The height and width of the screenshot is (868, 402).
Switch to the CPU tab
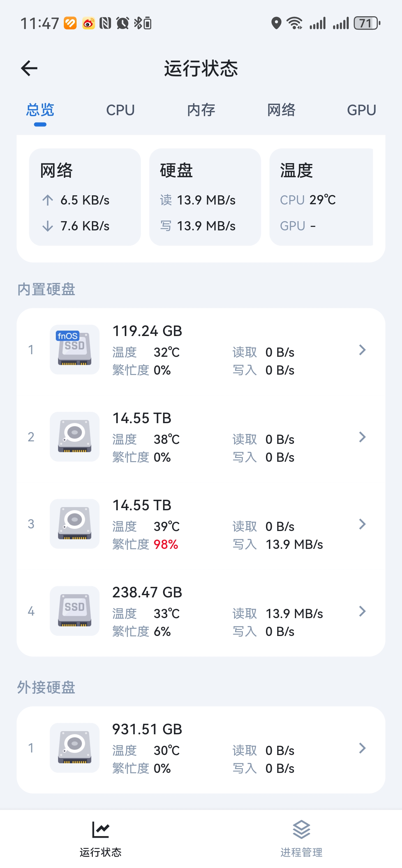[120, 110]
